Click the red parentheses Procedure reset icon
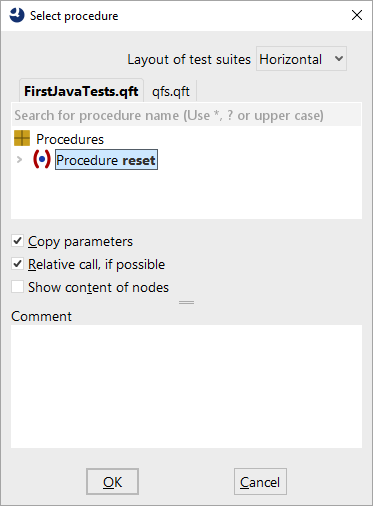373x506 pixels. (42, 160)
